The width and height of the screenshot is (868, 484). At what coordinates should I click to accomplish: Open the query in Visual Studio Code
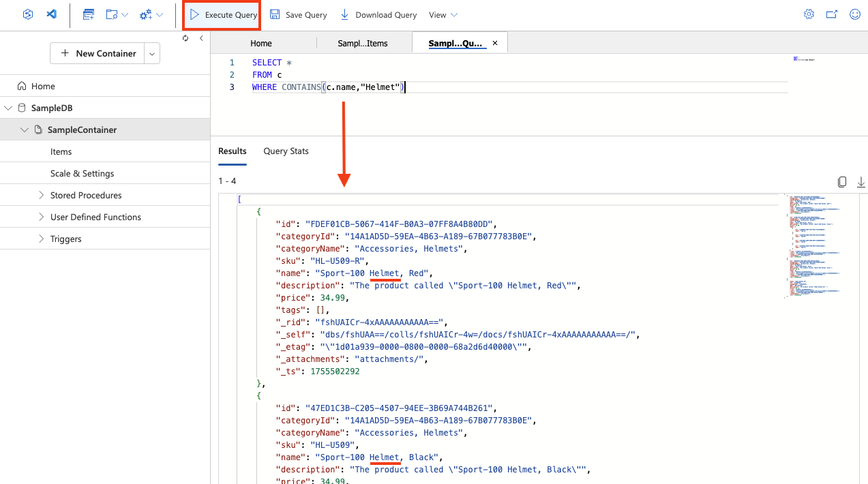(x=50, y=13)
